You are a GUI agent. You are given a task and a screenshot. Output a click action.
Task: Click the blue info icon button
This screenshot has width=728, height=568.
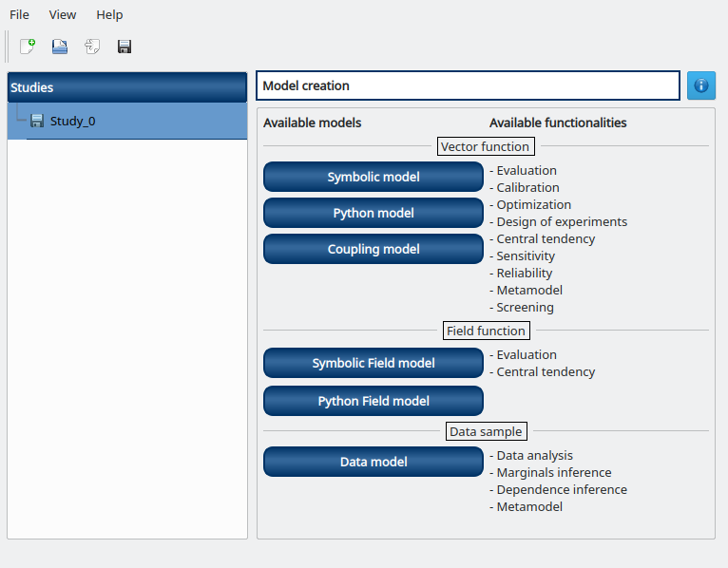[701, 85]
